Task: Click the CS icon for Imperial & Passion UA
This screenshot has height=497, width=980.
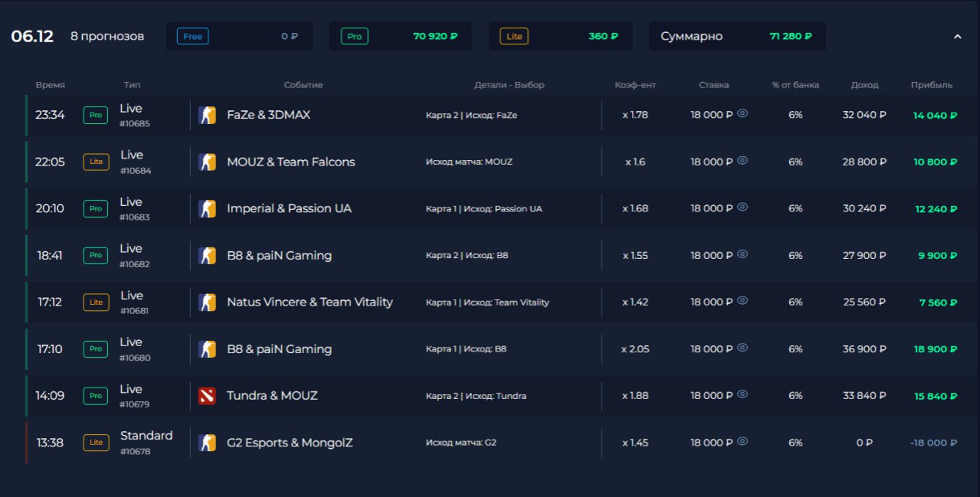Action: (207, 209)
